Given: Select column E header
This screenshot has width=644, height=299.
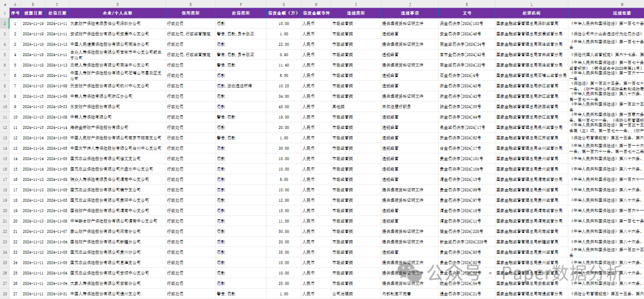Looking at the screenshot, I should point(191,4).
